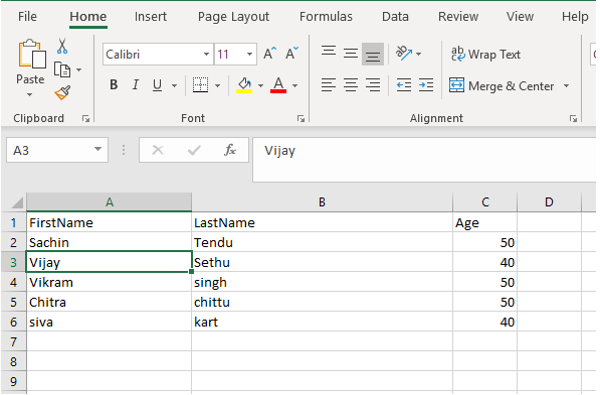Select column A header
The image size is (600, 395).
click(x=109, y=202)
